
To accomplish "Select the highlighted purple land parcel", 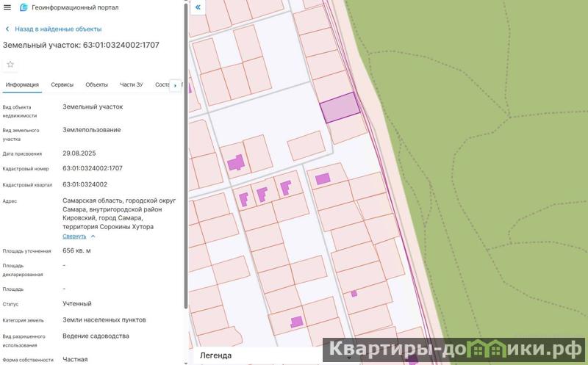I will click(x=340, y=108).
